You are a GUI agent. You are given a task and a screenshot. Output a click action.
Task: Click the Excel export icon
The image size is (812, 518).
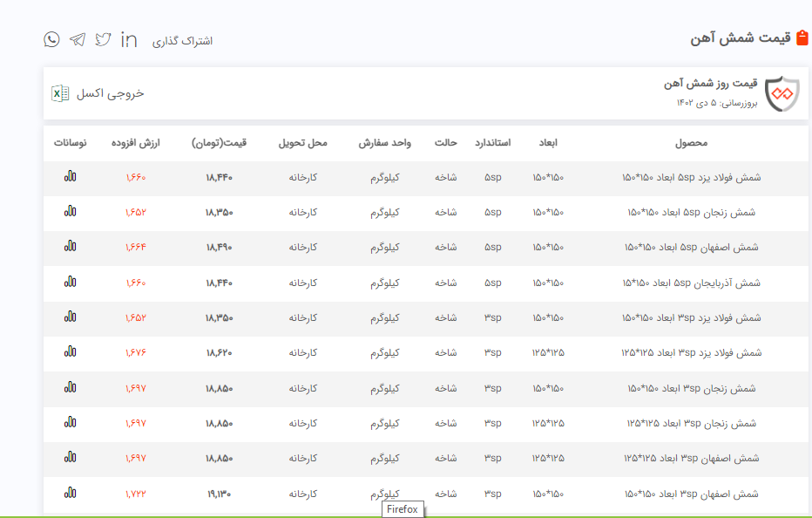[x=60, y=93]
